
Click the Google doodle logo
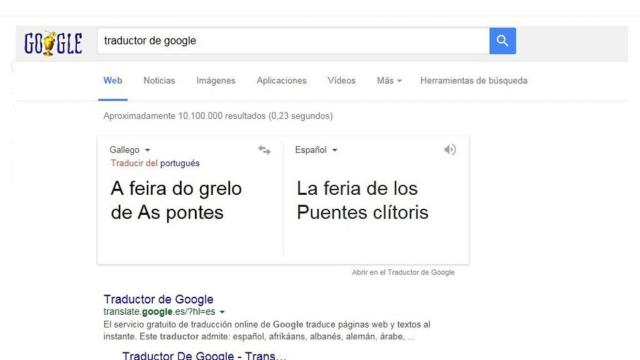(x=53, y=43)
